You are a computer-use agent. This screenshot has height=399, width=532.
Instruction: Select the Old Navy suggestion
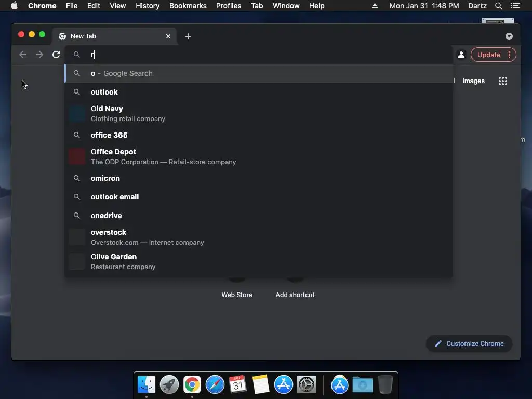tap(259, 113)
